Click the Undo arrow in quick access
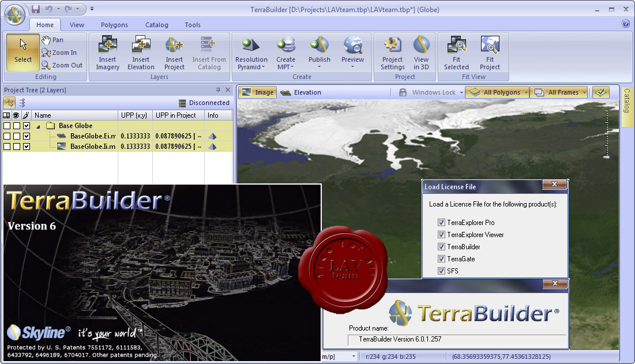 [48, 9]
